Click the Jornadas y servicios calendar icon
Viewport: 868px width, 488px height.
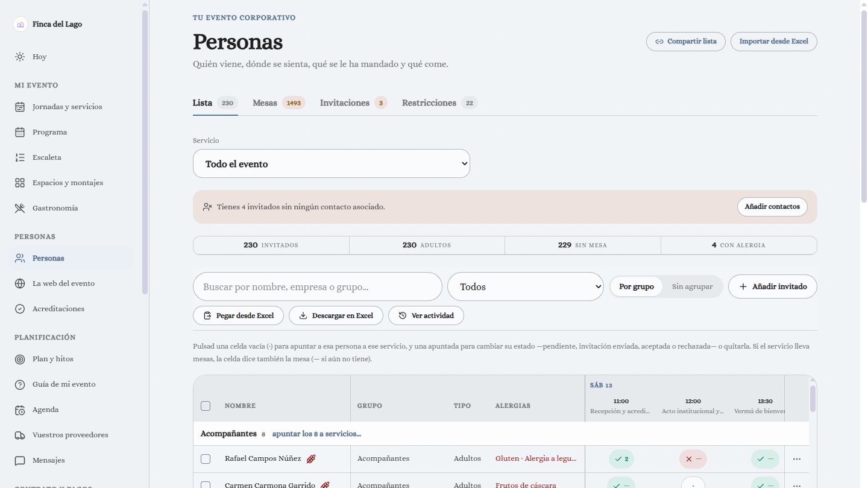tap(20, 107)
